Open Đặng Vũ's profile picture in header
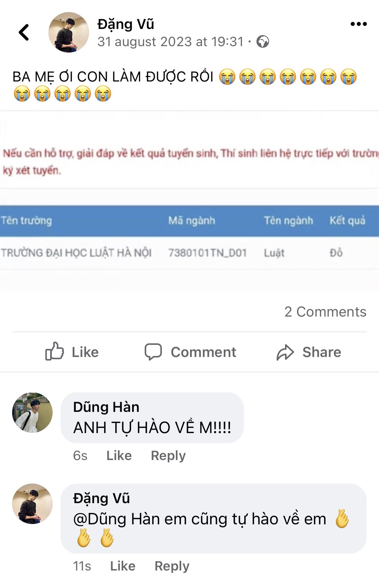This screenshot has width=379, height=588. (x=69, y=32)
